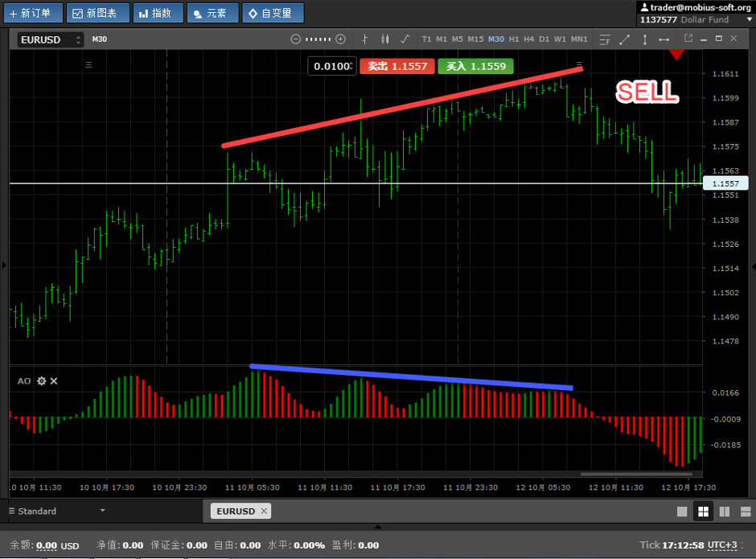The width and height of the screenshot is (756, 559).
Task: Minimize the EURUSD chart panel
Action: pyautogui.click(x=704, y=39)
